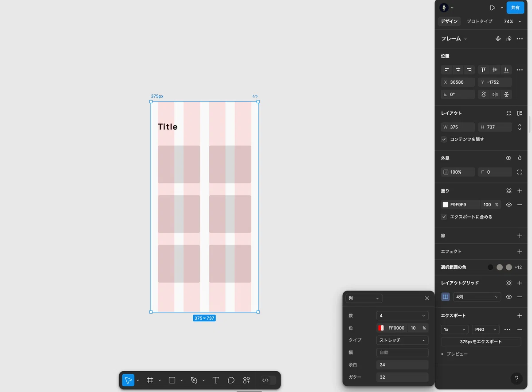Click the 共有 share button
Viewport: 532px width, 392px height.
click(515, 8)
